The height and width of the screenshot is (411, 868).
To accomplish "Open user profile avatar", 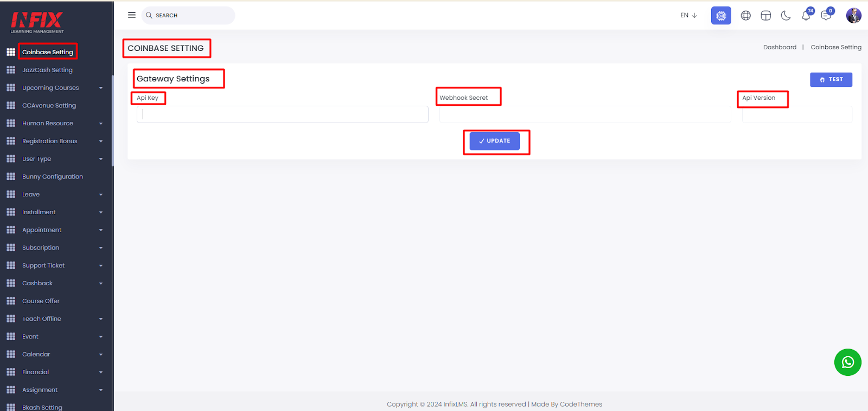I will [x=853, y=15].
